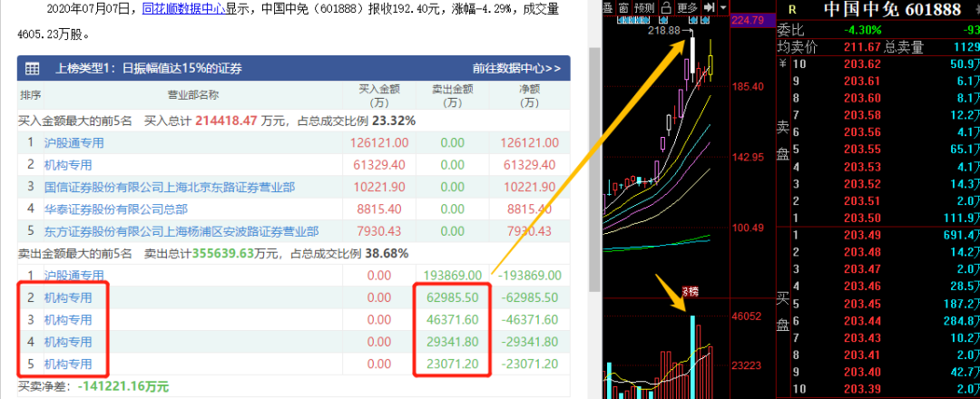Image resolution: width=980 pixels, height=399 pixels.
Task: Click sell total 355639.63 in green
Action: [223, 254]
